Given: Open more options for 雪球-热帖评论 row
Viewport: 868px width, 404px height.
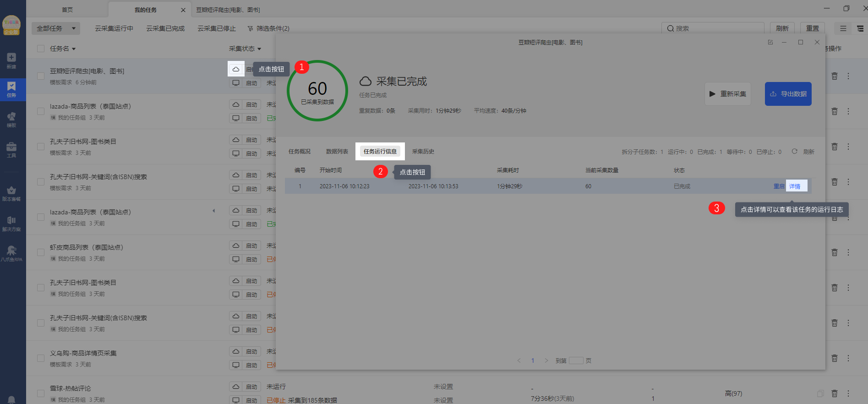Looking at the screenshot, I should click(848, 393).
